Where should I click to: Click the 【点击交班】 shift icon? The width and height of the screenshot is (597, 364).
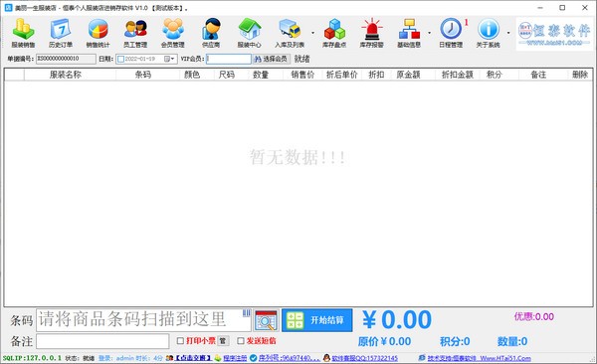click(169, 358)
